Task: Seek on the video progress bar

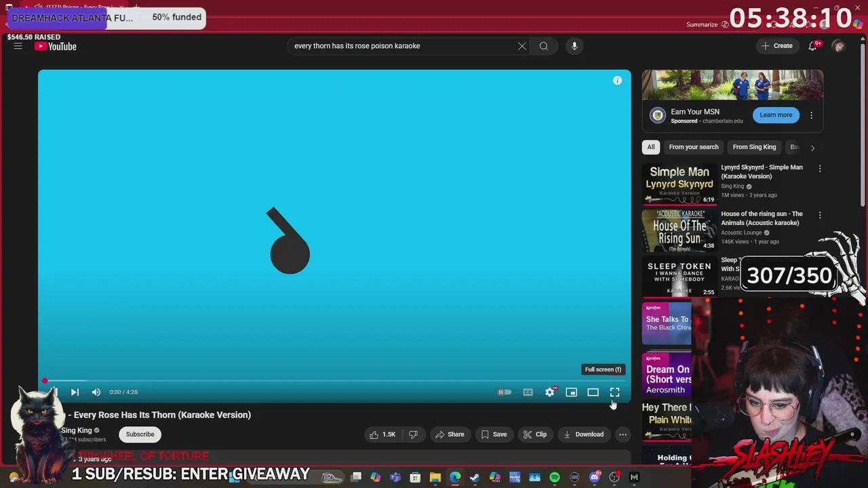Action: pyautogui.click(x=334, y=381)
